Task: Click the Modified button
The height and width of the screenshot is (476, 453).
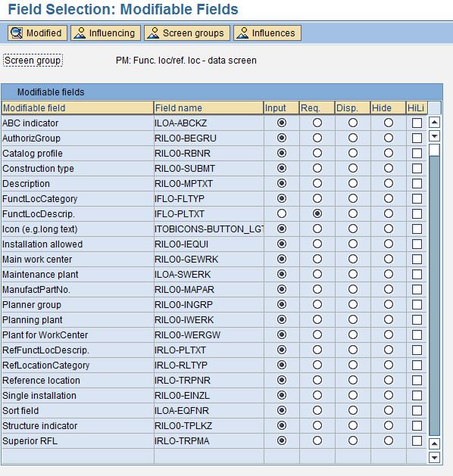Action: coord(37,33)
